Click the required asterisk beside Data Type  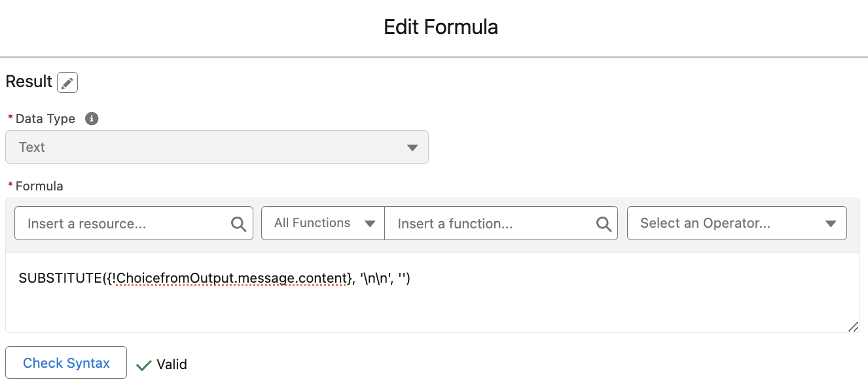10,118
